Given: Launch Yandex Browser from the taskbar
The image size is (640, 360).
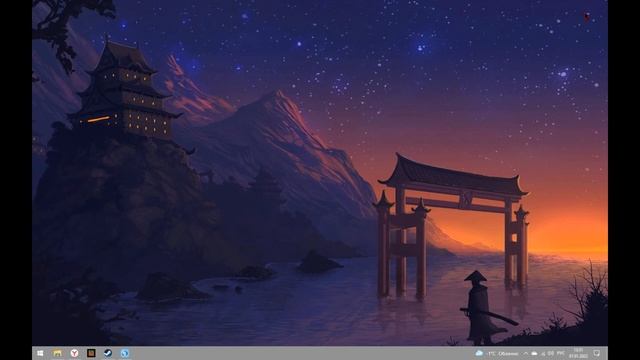Looking at the screenshot, I should coord(74,353).
